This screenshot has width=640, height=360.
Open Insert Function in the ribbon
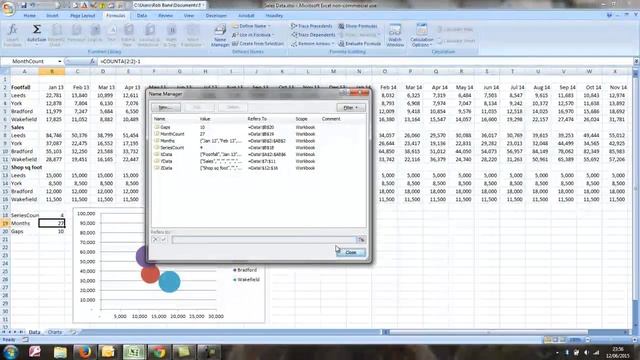(13, 35)
